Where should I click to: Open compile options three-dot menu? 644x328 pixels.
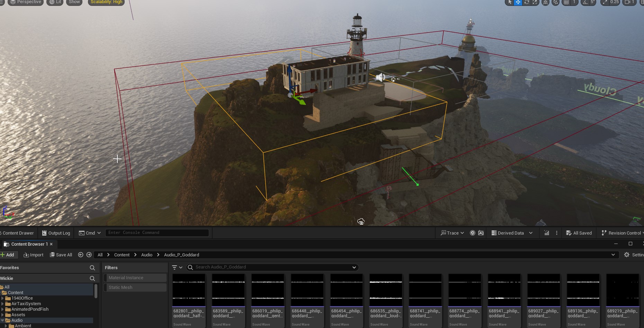[x=557, y=233]
